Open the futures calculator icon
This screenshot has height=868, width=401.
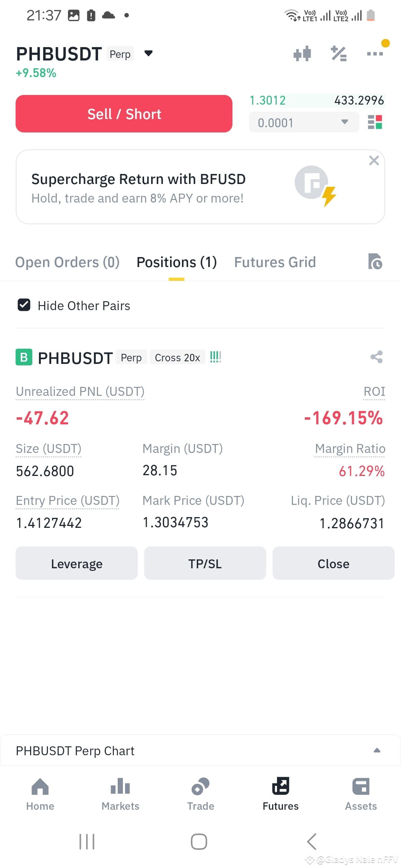coord(339,54)
